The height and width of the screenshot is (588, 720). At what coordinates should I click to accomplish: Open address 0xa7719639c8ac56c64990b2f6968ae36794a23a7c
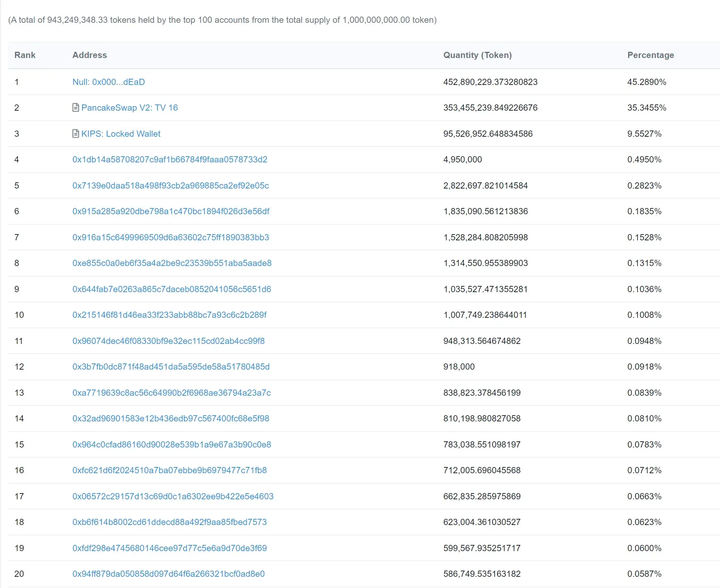172,393
